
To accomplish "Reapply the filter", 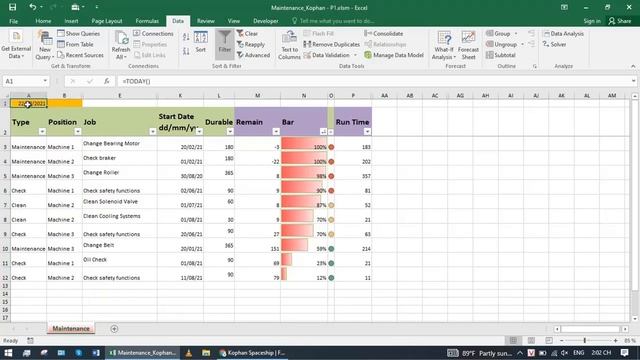I will click(251, 44).
